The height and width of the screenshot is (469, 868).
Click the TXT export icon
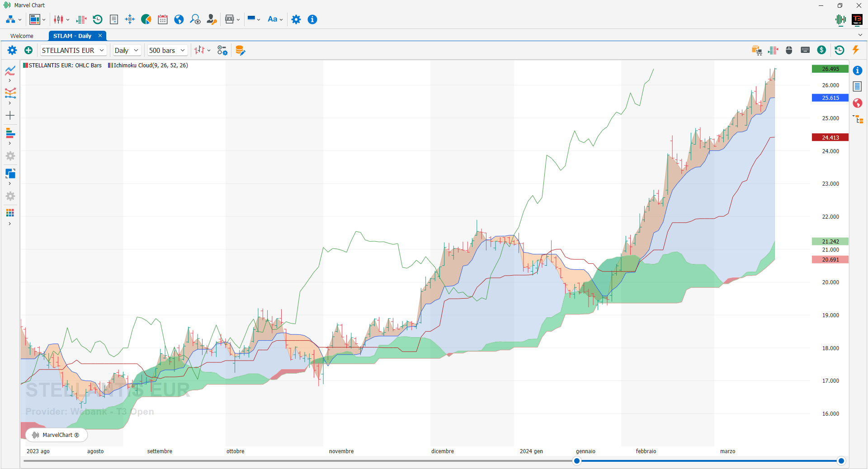[x=230, y=19]
